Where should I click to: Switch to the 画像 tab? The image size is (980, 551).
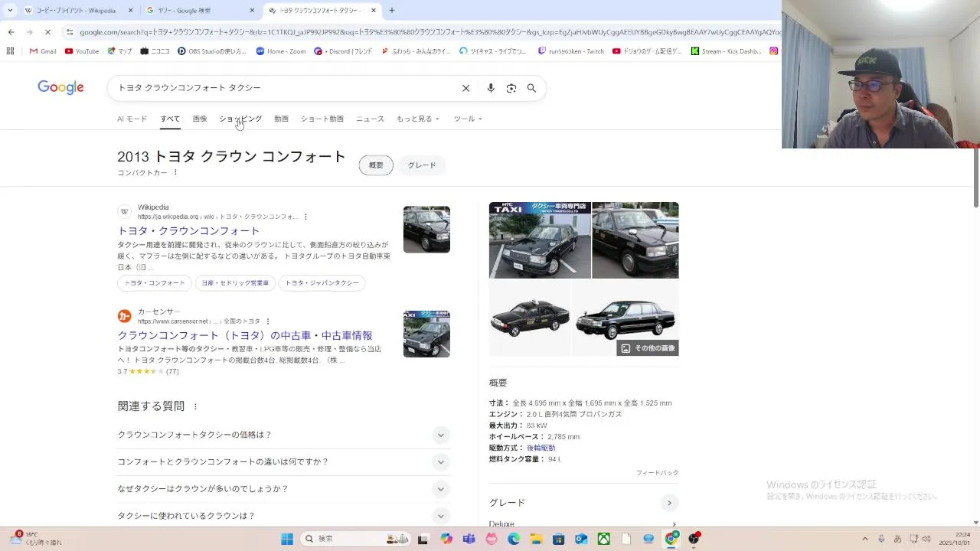(200, 119)
